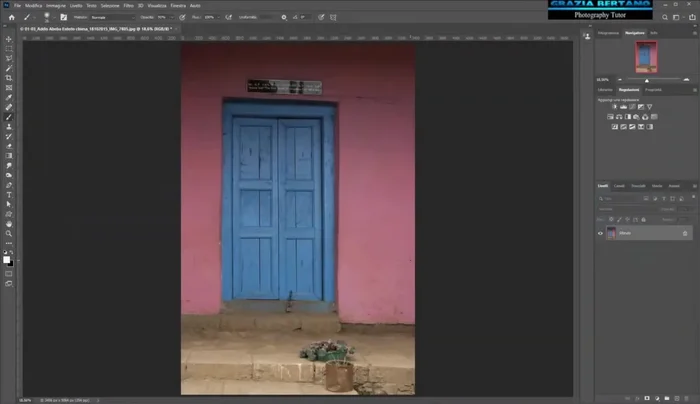This screenshot has height=404, width=700.
Task: Toggle pressure for opacity button
Action: [x=183, y=17]
